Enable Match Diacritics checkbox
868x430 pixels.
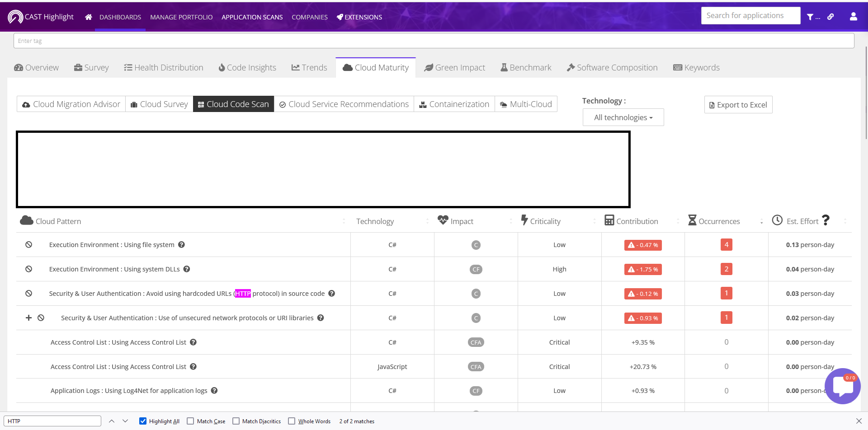pos(236,421)
